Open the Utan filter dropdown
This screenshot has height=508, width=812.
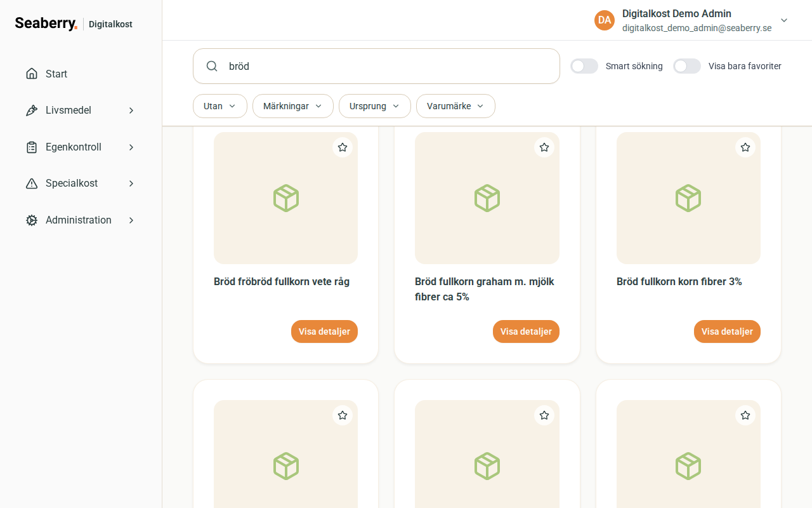point(220,106)
